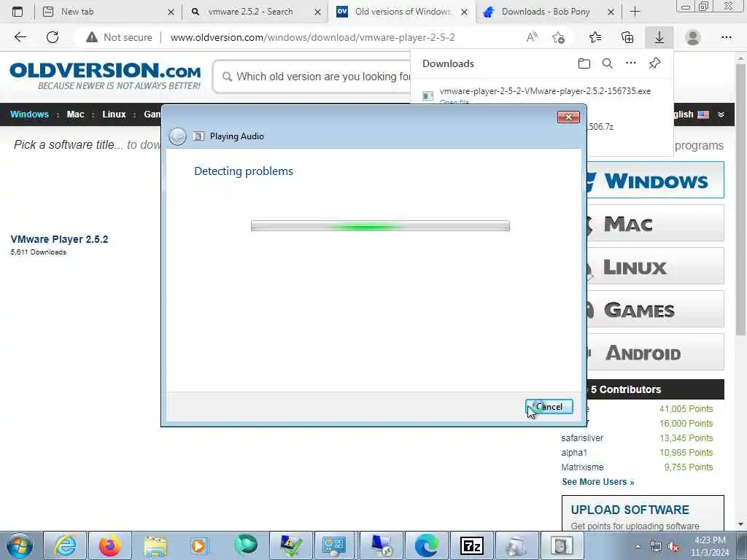747x560 pixels.
Task: Close the vmware 2.5.2 Search tab
Action: pyautogui.click(x=318, y=12)
